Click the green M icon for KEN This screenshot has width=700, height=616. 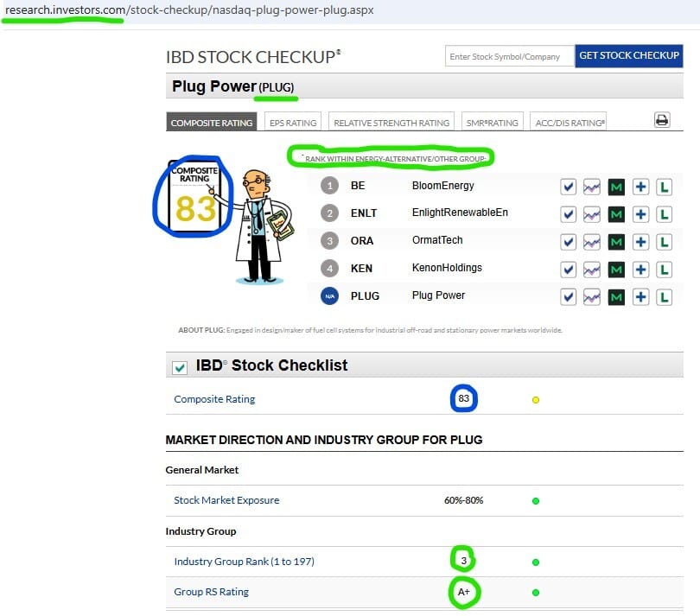click(616, 270)
